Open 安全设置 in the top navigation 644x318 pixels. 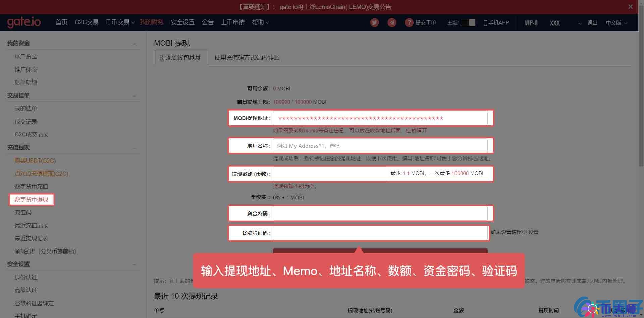[182, 22]
